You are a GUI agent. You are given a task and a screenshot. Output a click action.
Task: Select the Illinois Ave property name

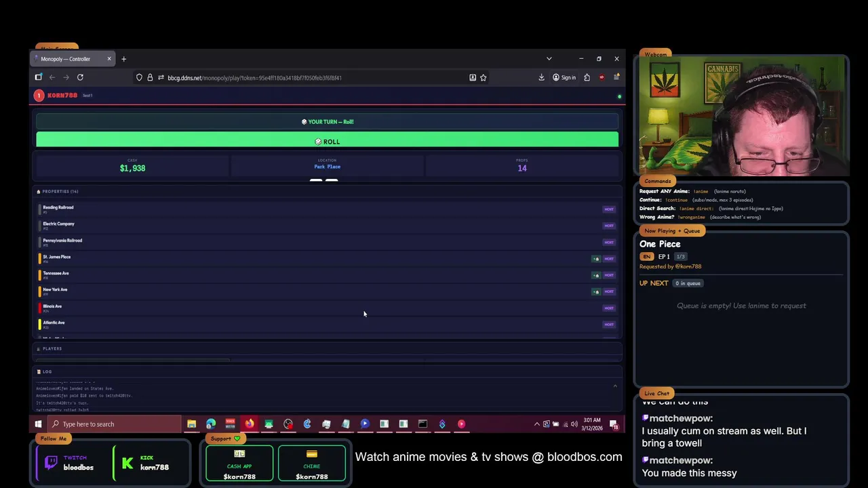pos(52,306)
